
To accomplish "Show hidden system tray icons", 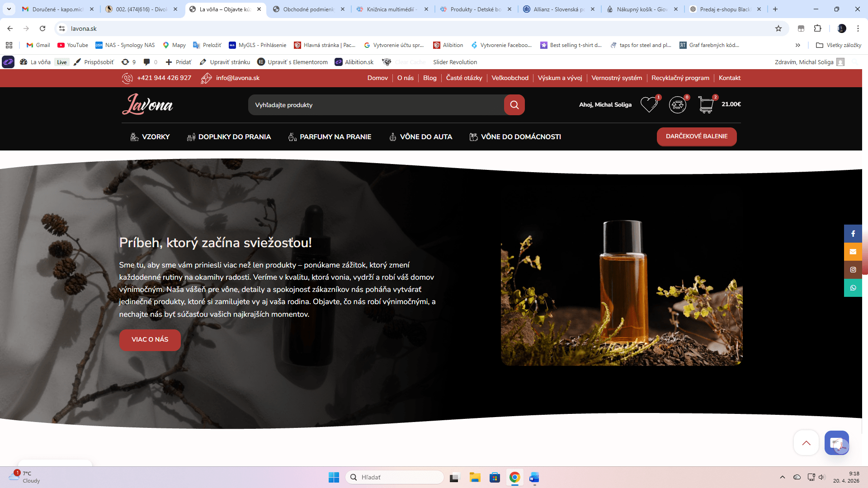I will point(782,477).
